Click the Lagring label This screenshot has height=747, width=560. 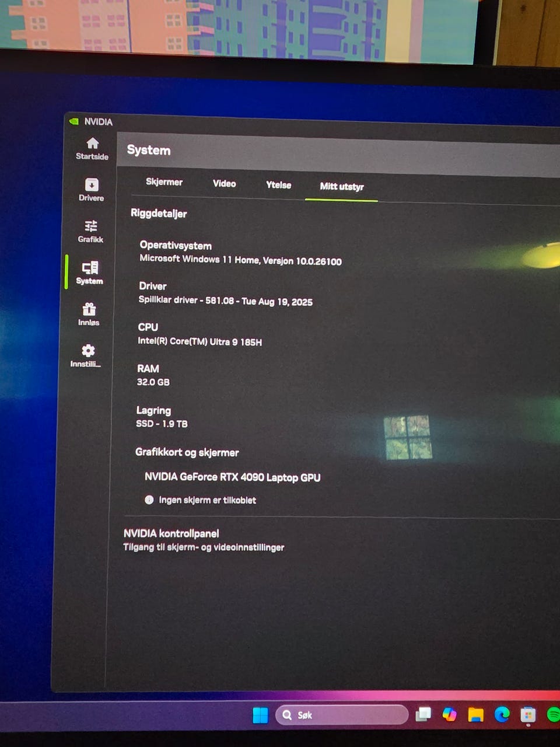click(x=153, y=411)
